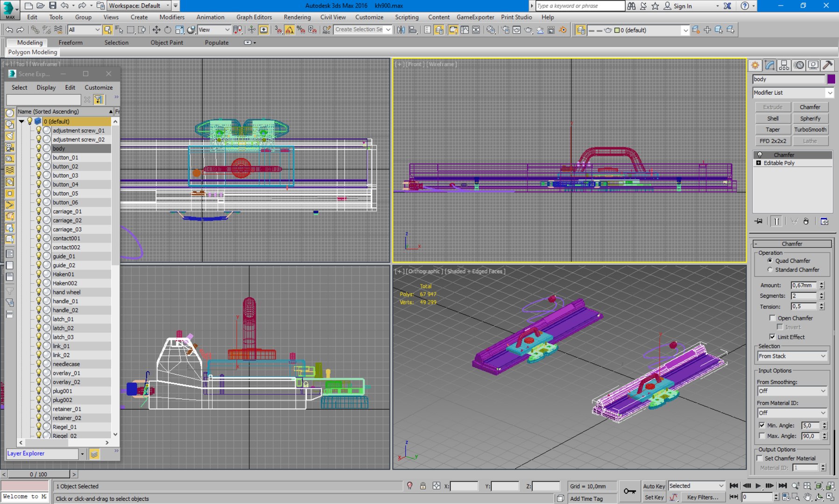This screenshot has height=504, width=839.
Task: Open the Workspace Default dropdown
Action: coord(140,6)
